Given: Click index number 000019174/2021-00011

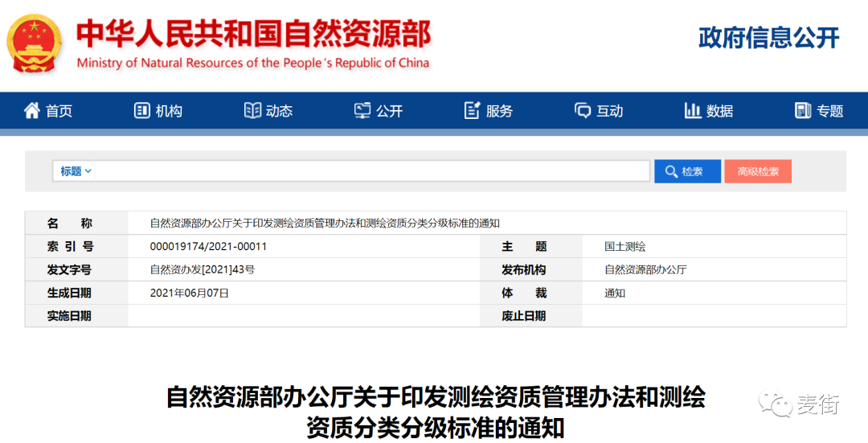Looking at the screenshot, I should point(208,246).
